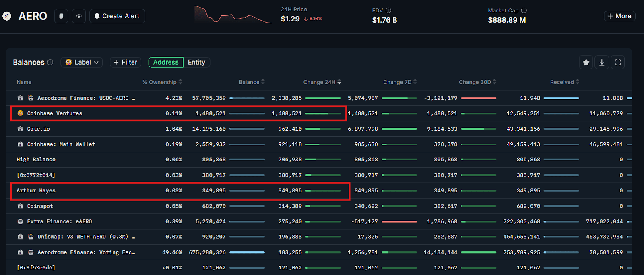Click the Coinbase Ventures emoji icon

20,113
